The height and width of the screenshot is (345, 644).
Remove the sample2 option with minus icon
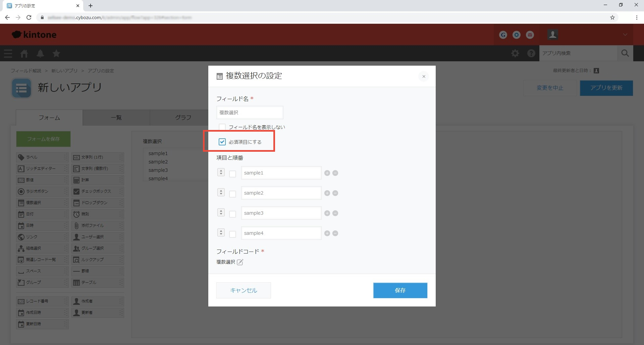[x=335, y=193]
